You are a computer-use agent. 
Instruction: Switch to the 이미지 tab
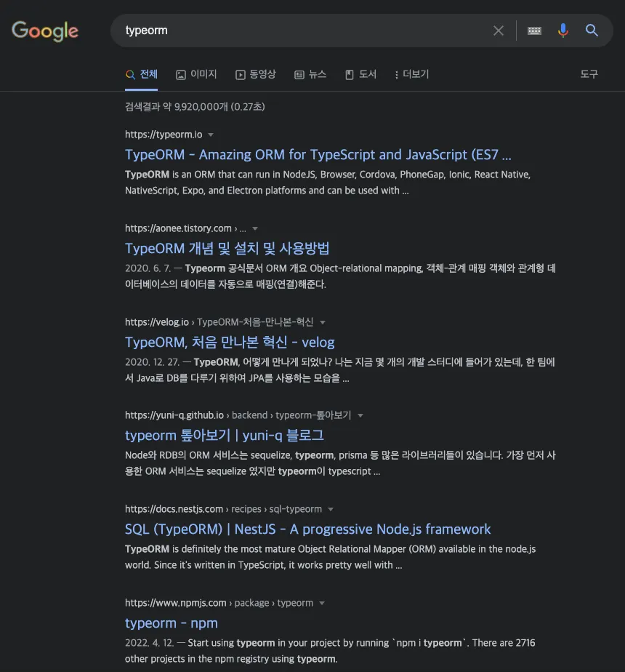tap(197, 75)
